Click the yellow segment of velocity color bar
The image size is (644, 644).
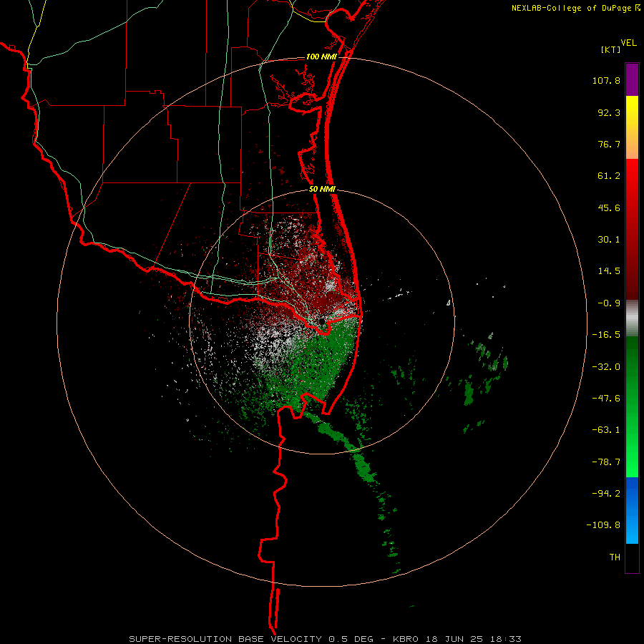632,127
